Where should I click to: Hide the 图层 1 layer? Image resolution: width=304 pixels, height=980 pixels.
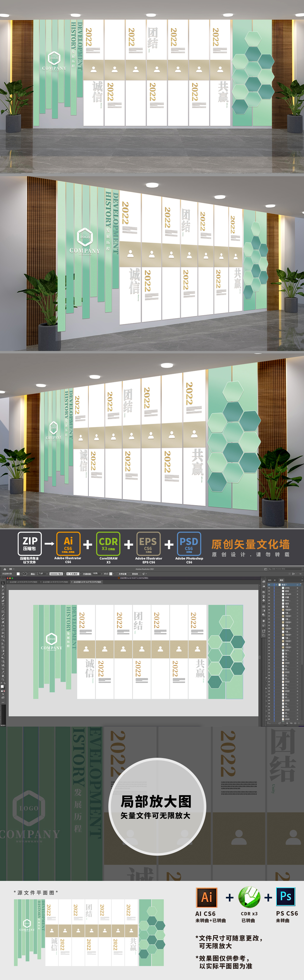[x=269, y=585]
